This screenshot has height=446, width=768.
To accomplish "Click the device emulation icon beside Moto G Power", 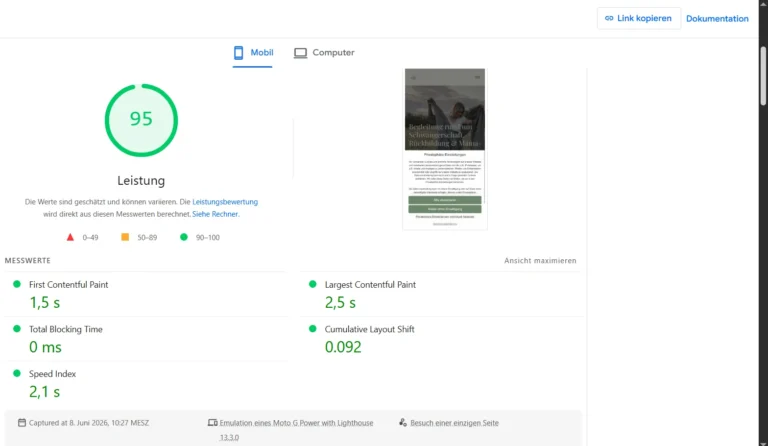I will 213,423.
